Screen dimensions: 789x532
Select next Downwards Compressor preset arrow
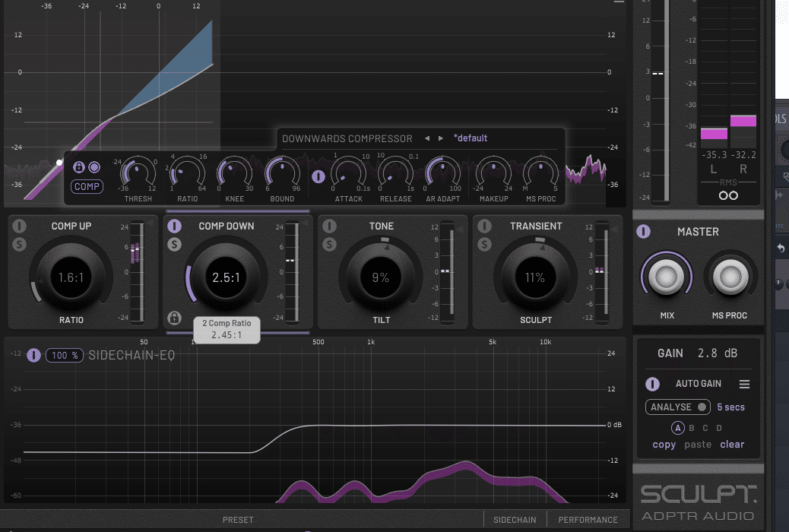(441, 138)
